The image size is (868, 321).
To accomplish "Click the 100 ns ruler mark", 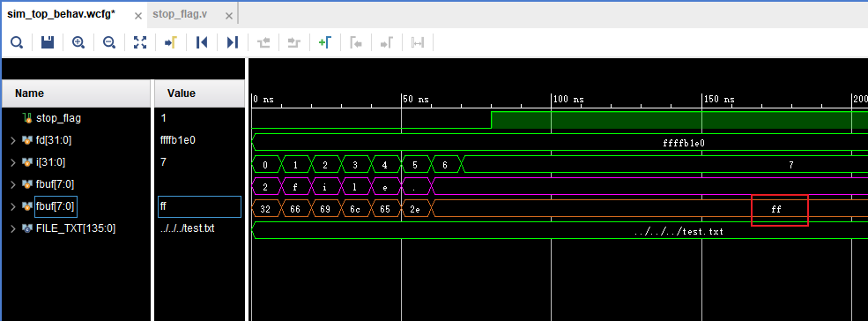I will 568,100.
